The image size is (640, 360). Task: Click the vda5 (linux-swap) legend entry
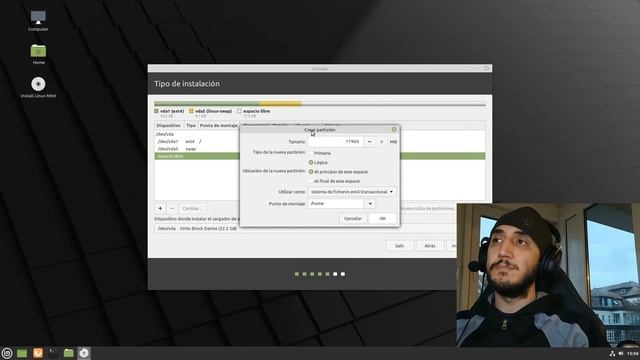(x=210, y=111)
